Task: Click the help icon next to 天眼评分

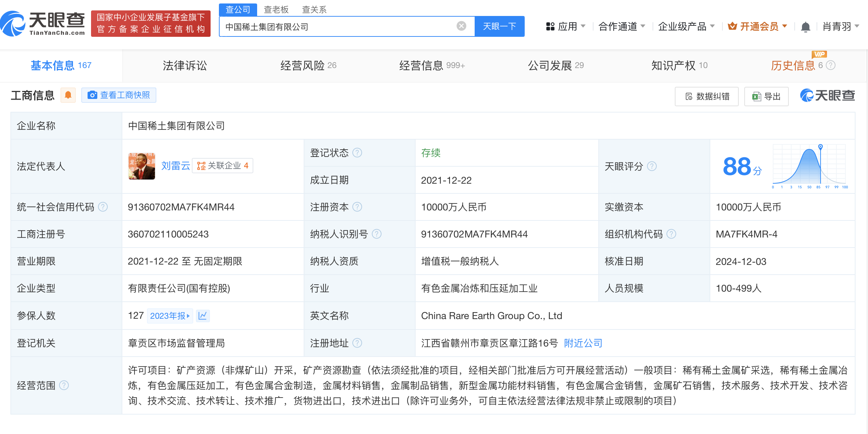Action: coord(652,166)
